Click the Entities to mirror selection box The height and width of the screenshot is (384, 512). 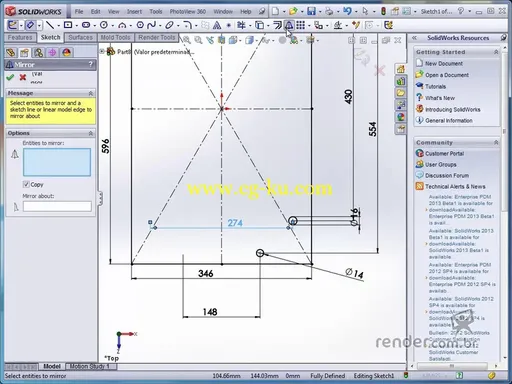point(57,162)
